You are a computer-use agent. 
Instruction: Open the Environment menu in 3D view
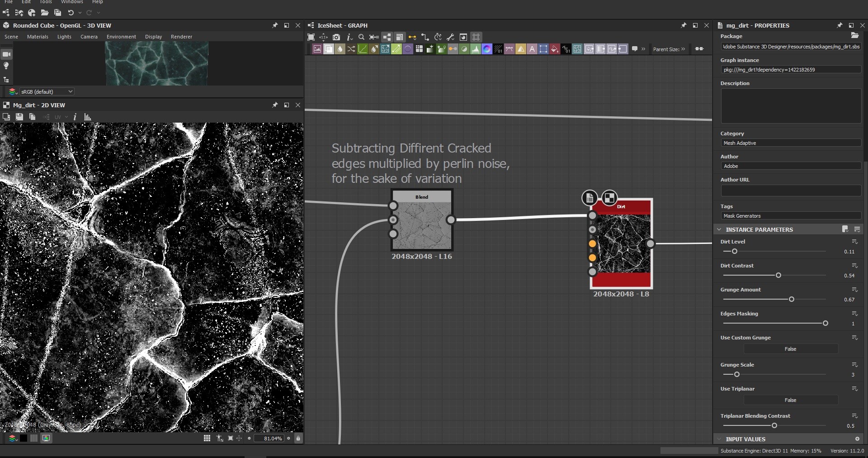click(121, 37)
